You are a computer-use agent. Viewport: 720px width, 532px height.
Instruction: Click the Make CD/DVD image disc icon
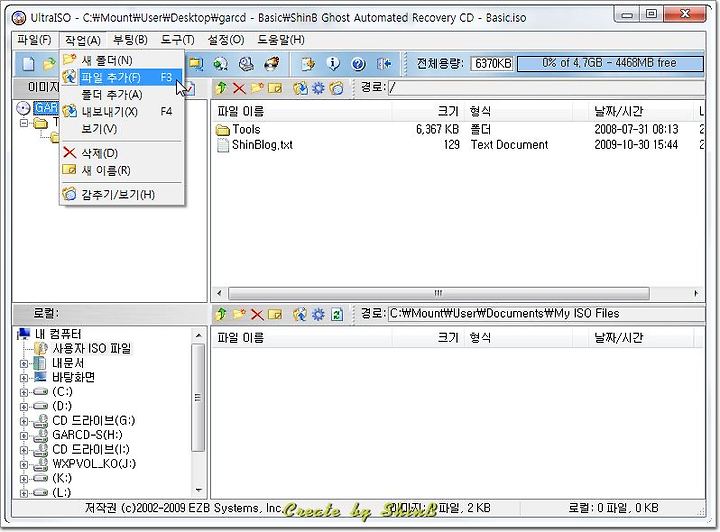(221, 64)
